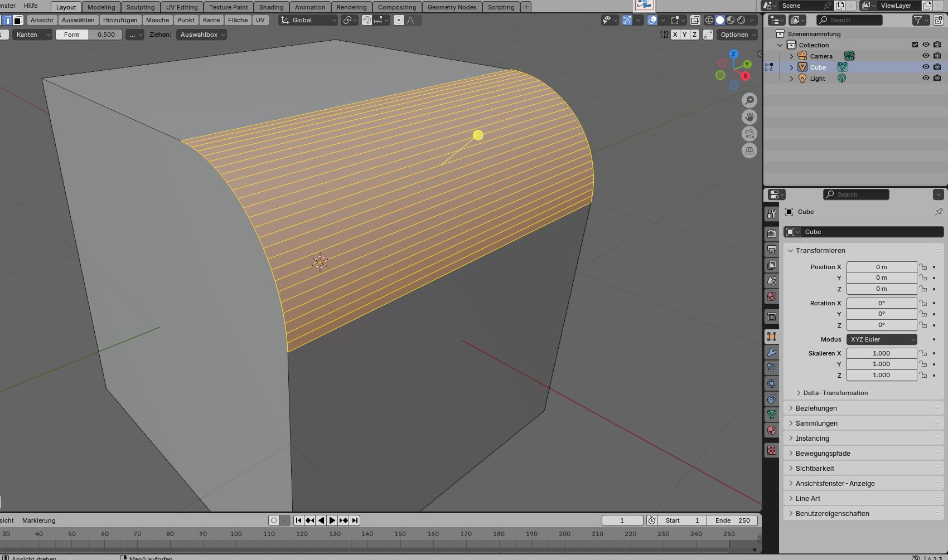Play the animation forward

(332, 520)
